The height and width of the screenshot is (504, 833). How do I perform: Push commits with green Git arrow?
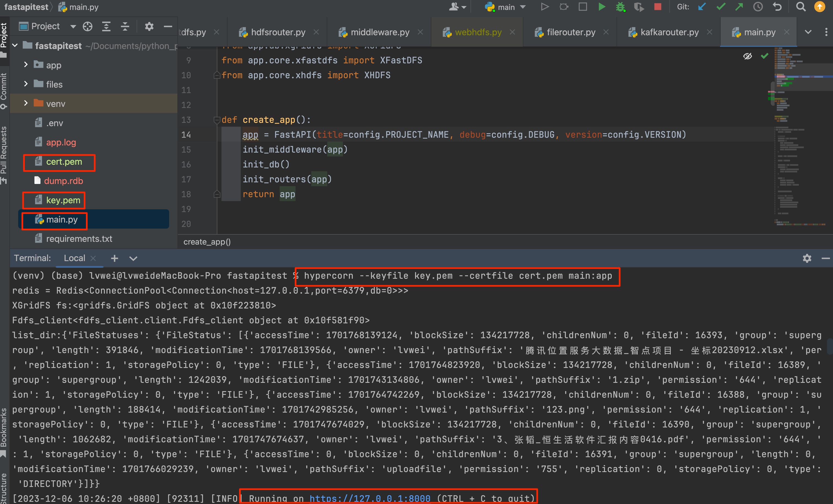coord(739,7)
